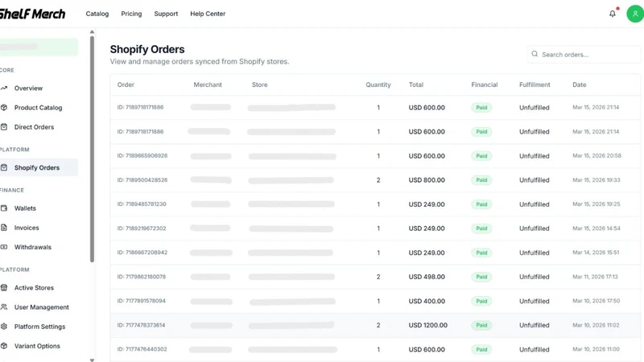Click the Product Catalog box icon
Screen dimensions: 644x362
(4, 108)
